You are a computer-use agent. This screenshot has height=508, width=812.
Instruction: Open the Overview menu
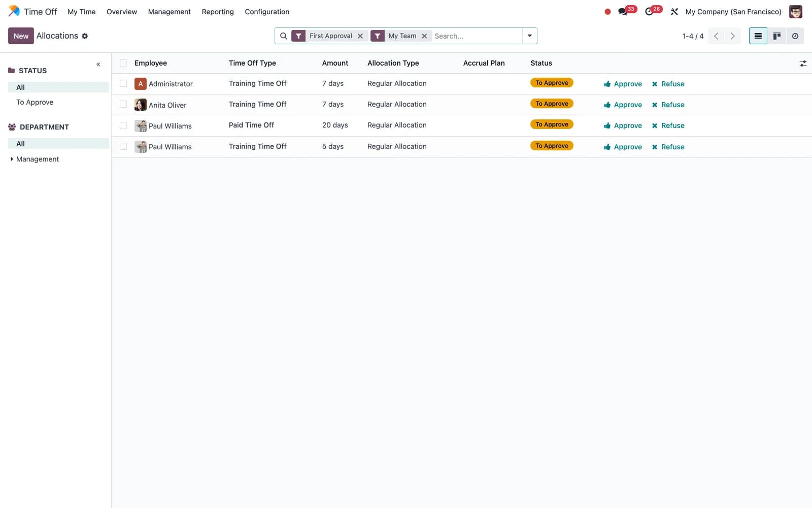pyautogui.click(x=122, y=12)
